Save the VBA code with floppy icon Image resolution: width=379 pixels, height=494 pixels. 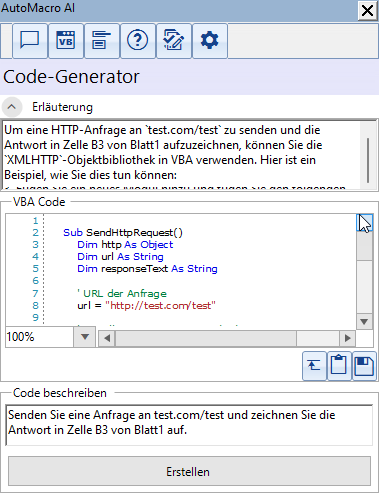[364, 366]
